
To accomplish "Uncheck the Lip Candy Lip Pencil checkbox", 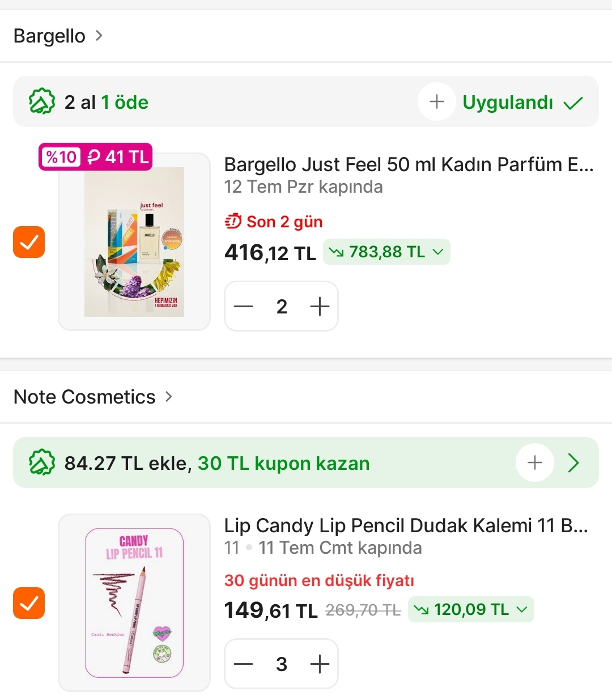I will (x=29, y=603).
